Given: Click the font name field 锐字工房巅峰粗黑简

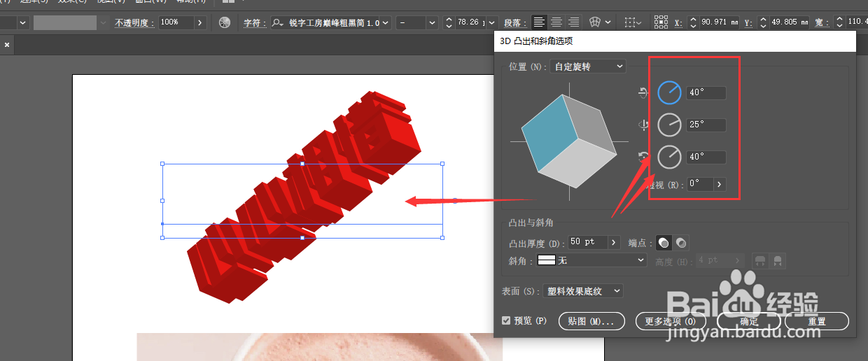Looking at the screenshot, I should coord(332,23).
